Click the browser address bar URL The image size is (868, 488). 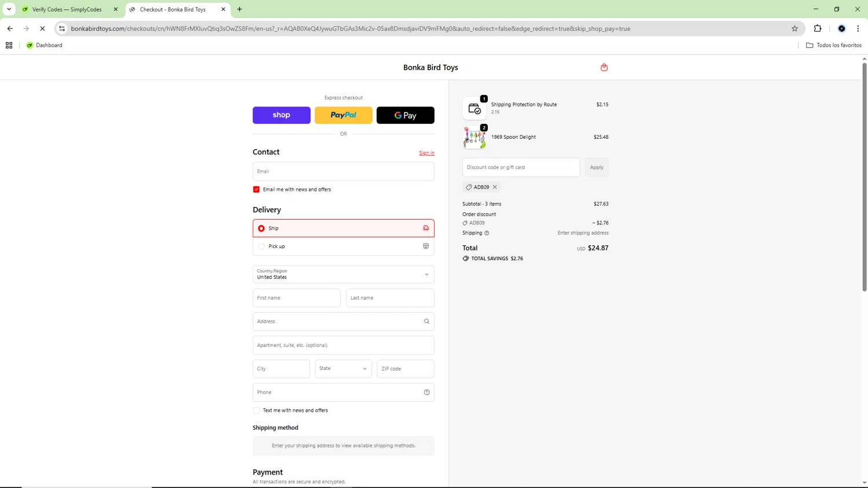[x=351, y=28]
